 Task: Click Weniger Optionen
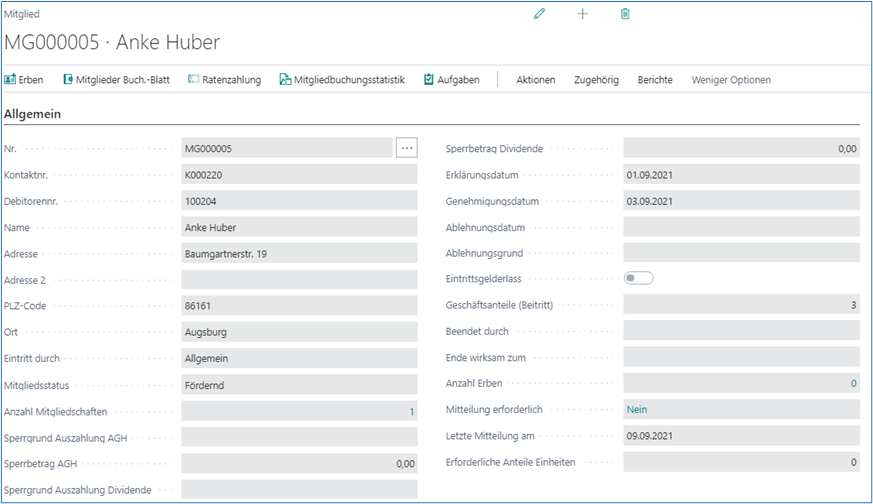(x=731, y=80)
